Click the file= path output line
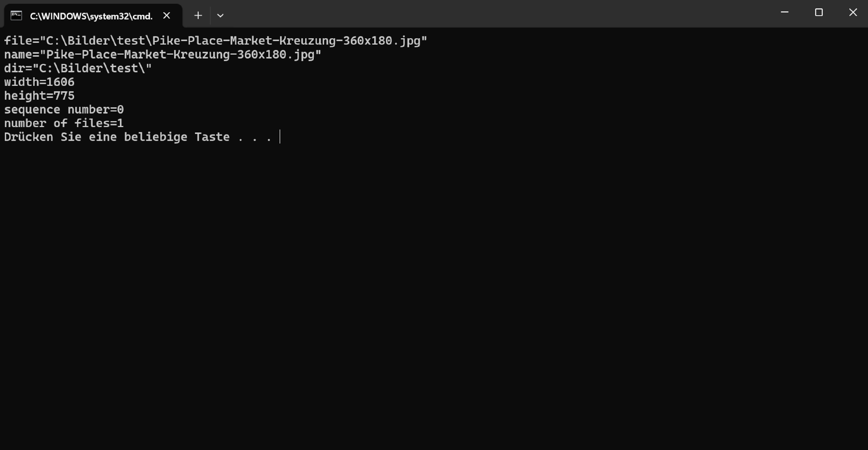 [x=215, y=41]
